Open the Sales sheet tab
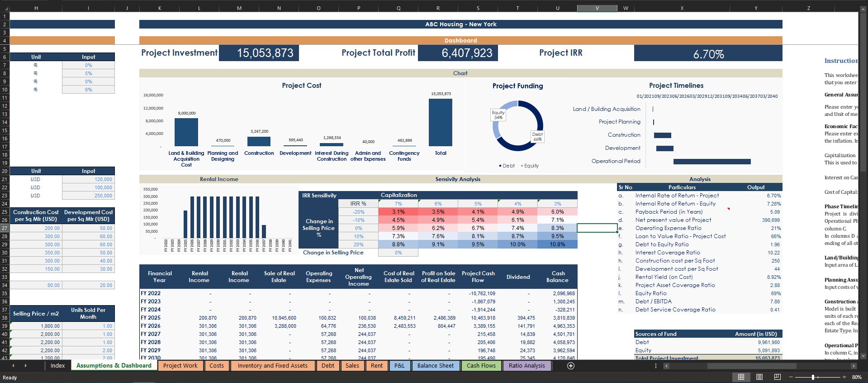The width and height of the screenshot is (868, 383). pyautogui.click(x=352, y=366)
